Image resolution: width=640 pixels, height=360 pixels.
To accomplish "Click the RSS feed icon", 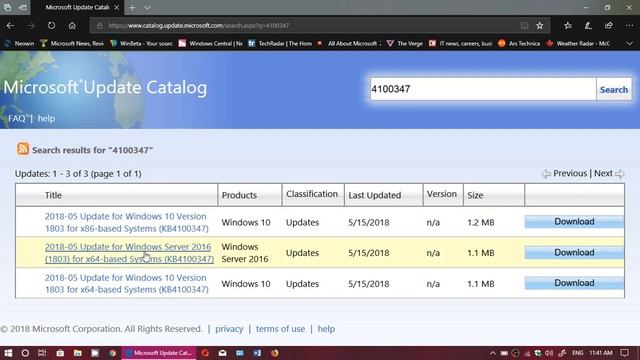I will 23,149.
